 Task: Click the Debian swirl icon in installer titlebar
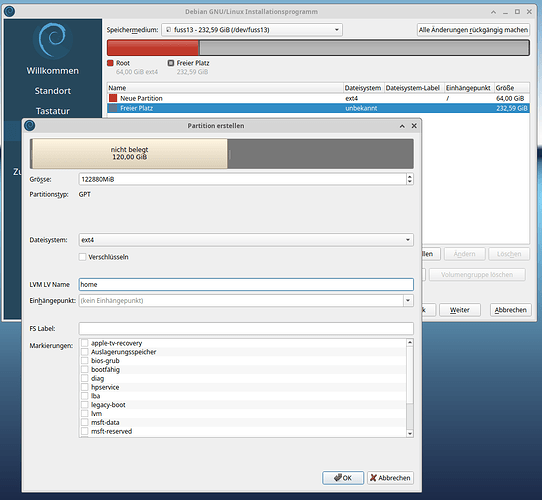click(x=9, y=11)
